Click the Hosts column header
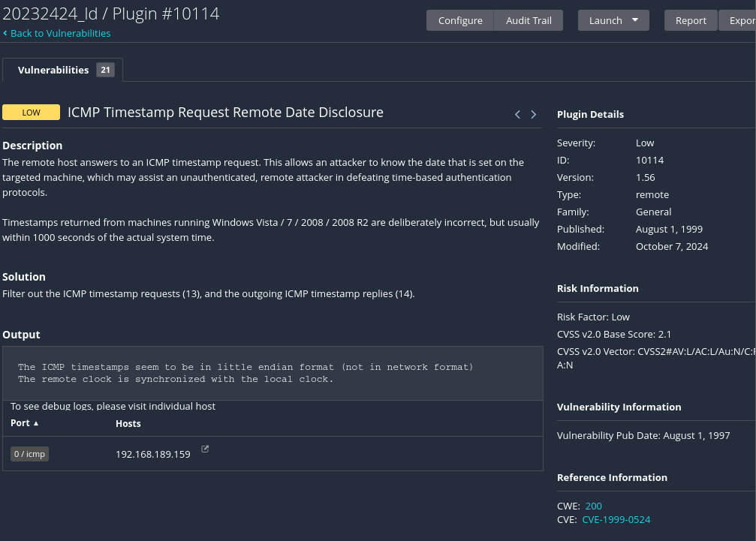The height and width of the screenshot is (541, 756). click(x=128, y=423)
